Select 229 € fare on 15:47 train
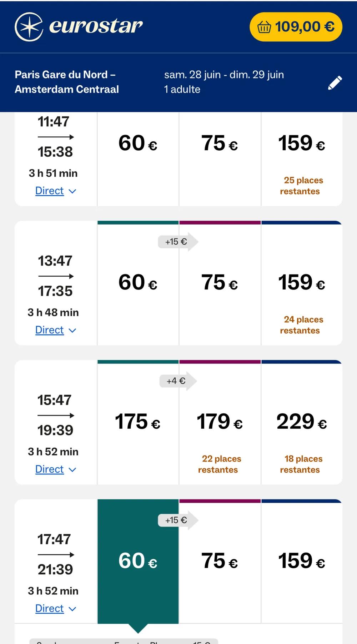 pos(302,422)
